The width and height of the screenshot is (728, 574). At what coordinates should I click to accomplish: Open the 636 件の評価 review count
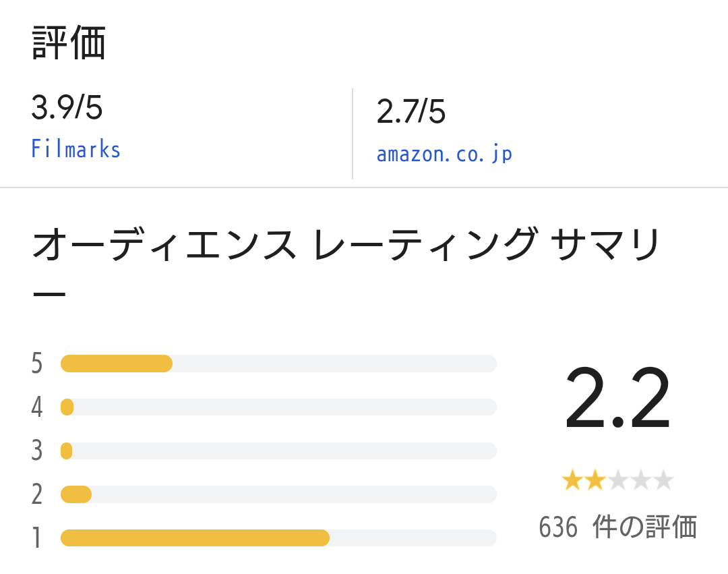coord(618,527)
